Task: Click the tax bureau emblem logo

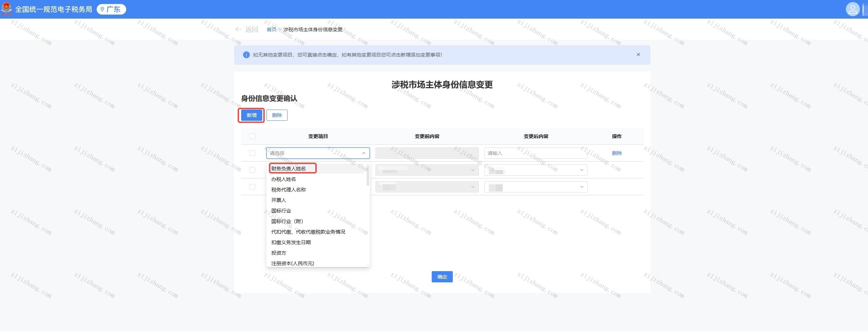Action: (x=6, y=8)
